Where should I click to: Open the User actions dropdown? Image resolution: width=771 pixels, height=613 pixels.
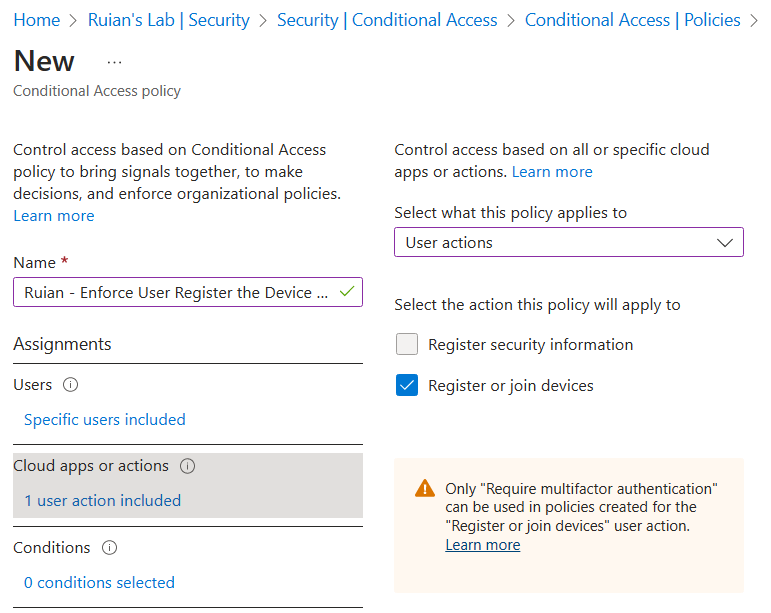tap(568, 242)
